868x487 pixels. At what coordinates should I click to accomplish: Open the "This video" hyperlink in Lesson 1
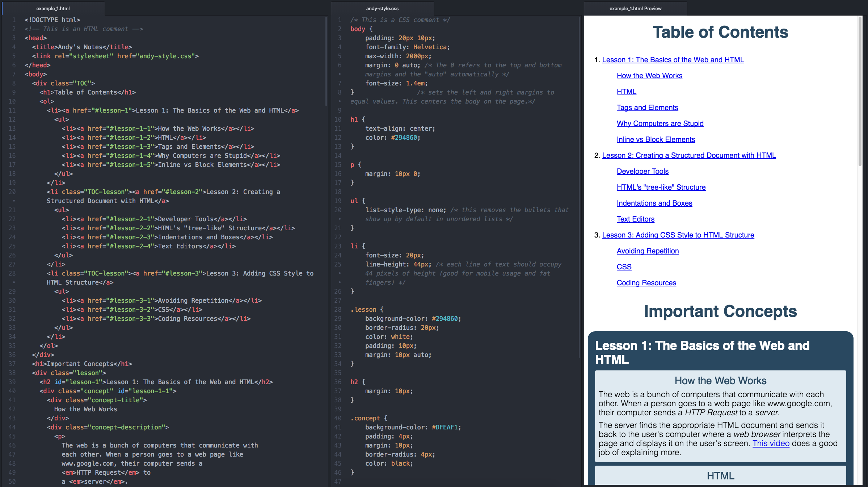(771, 443)
